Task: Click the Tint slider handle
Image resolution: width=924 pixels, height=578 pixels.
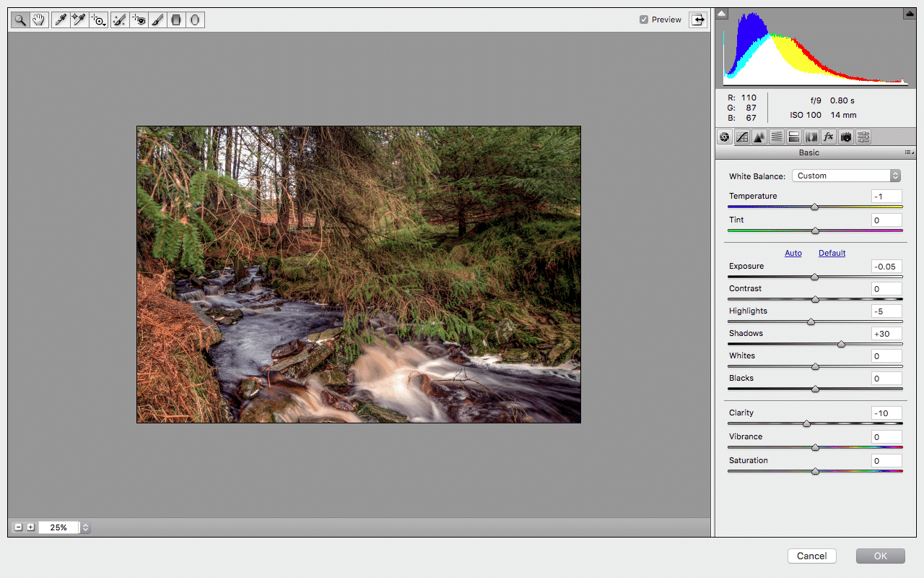Action: tap(815, 230)
